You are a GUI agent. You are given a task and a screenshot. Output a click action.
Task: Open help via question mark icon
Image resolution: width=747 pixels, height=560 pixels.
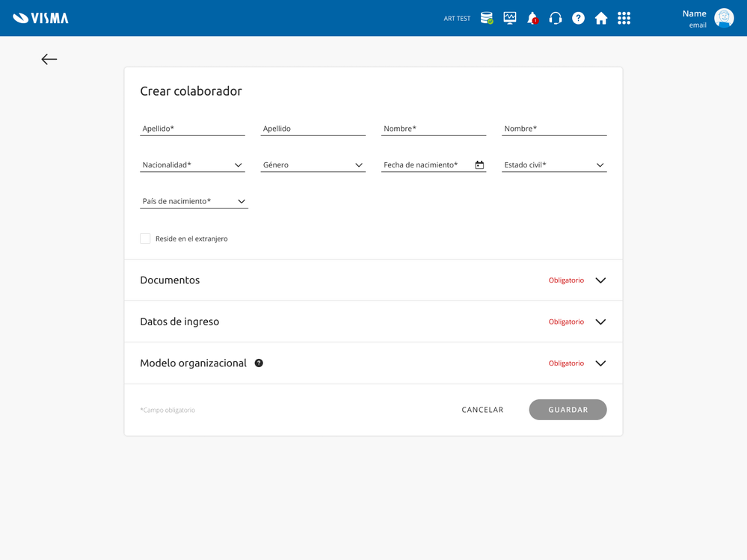(x=579, y=18)
